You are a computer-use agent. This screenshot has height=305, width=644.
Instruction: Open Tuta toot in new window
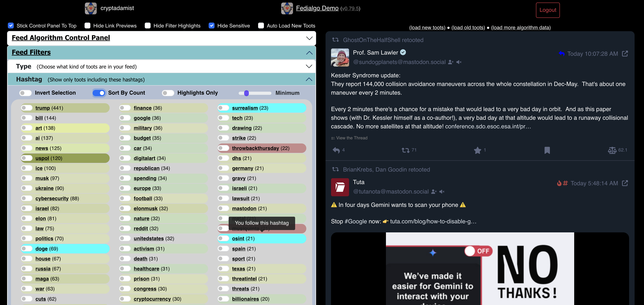point(625,183)
